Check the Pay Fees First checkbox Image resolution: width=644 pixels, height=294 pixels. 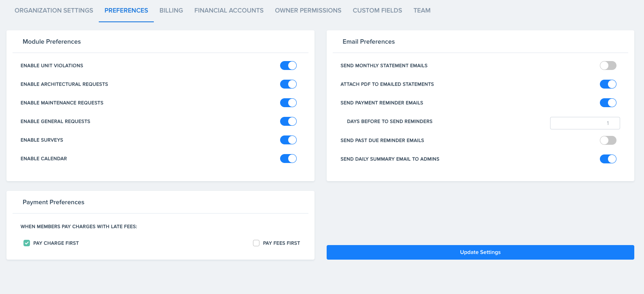click(x=256, y=243)
